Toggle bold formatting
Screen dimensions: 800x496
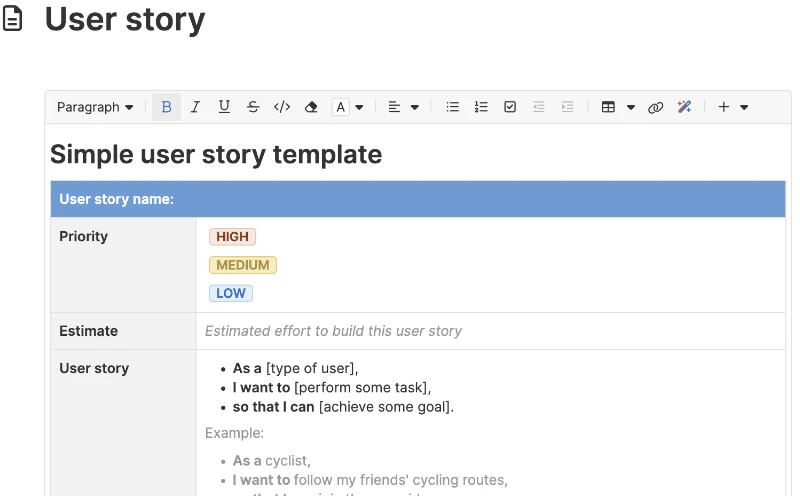[166, 107]
